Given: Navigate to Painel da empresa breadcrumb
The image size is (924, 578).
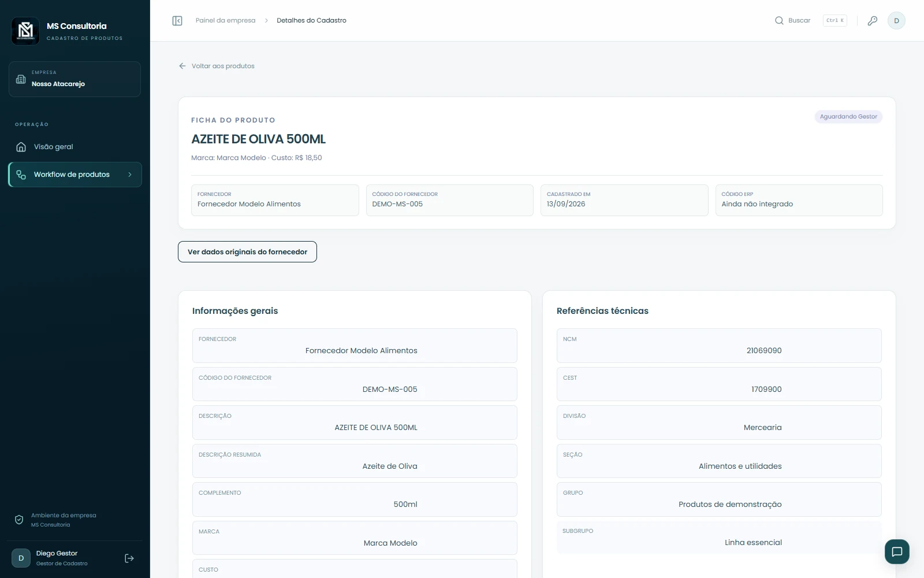Looking at the screenshot, I should pos(225,20).
